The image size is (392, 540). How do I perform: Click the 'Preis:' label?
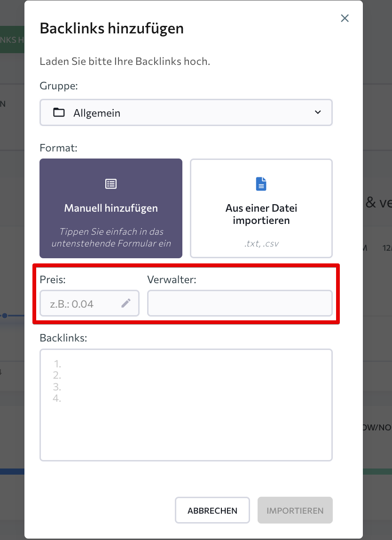(53, 279)
